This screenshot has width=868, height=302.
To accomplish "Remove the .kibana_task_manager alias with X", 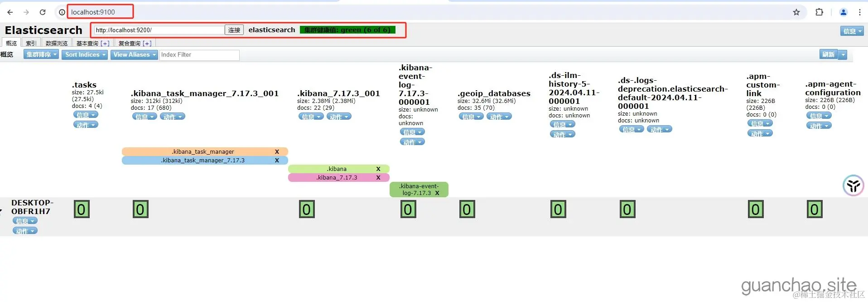I will (277, 151).
